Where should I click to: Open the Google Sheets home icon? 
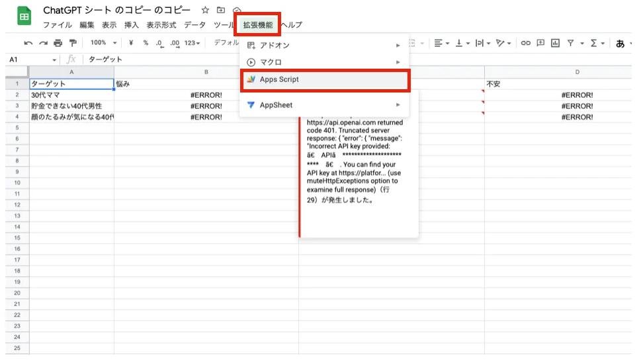24,17
